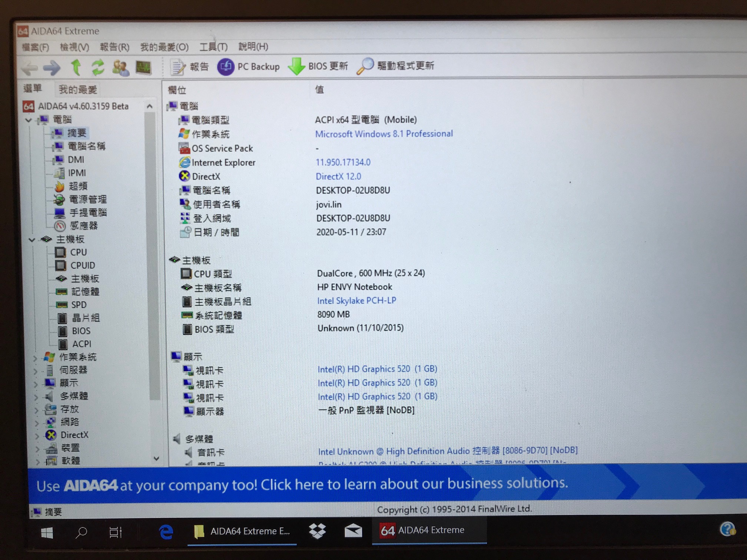Switch to the 選單 tab
The image size is (747, 560).
click(33, 89)
